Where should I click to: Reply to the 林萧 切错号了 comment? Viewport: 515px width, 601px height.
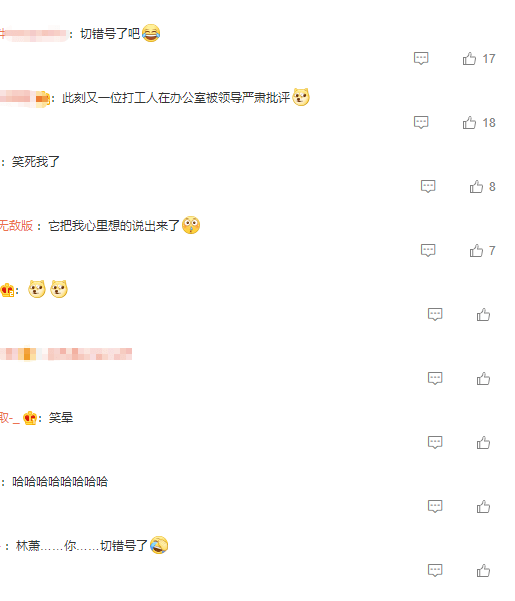pos(435,571)
